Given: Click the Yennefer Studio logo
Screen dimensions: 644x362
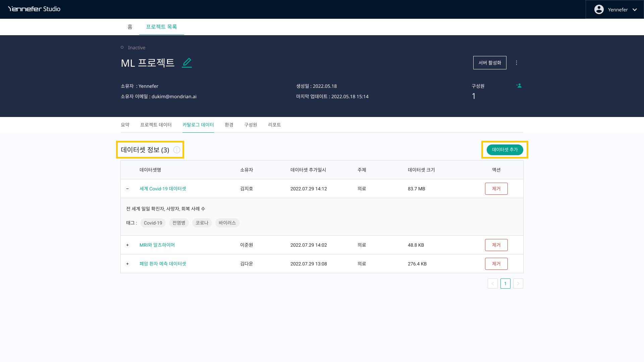Looking at the screenshot, I should [x=34, y=9].
